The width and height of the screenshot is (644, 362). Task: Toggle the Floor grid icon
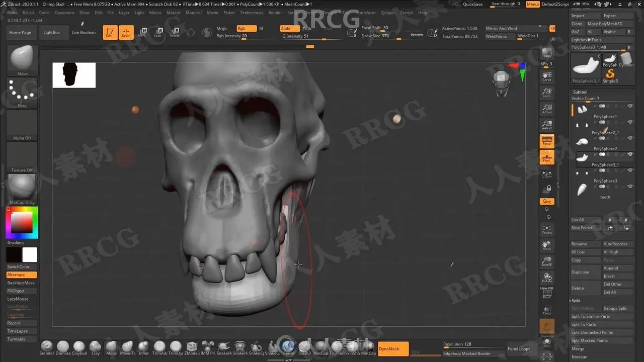[547, 157]
